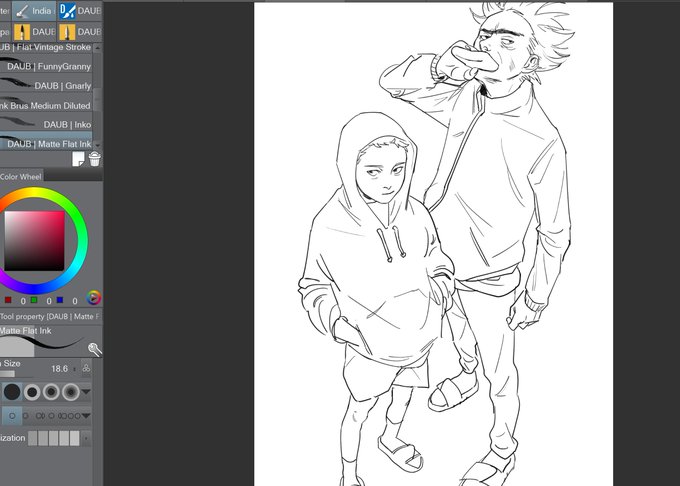The width and height of the screenshot is (680, 486).
Task: Set anti-aliasing to middle
Action: pos(51,392)
